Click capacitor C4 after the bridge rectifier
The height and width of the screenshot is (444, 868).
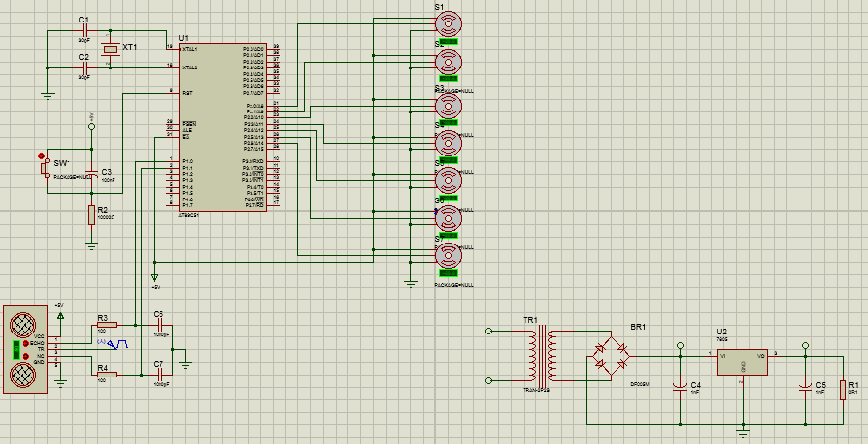(x=680, y=388)
